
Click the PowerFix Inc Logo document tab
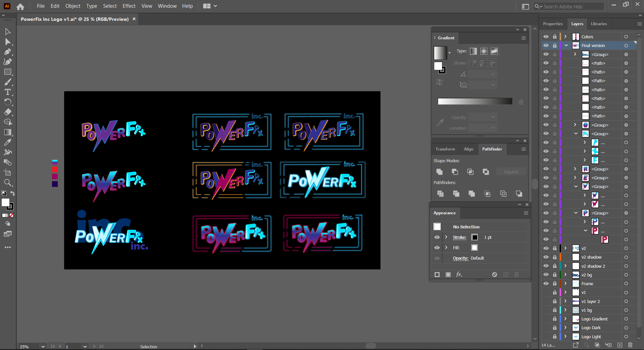[75, 19]
